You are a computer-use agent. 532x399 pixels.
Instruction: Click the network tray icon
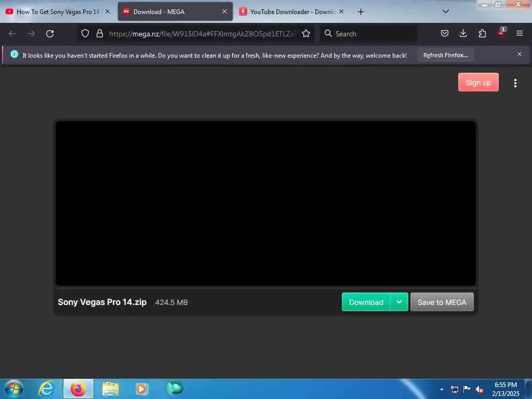(455, 389)
